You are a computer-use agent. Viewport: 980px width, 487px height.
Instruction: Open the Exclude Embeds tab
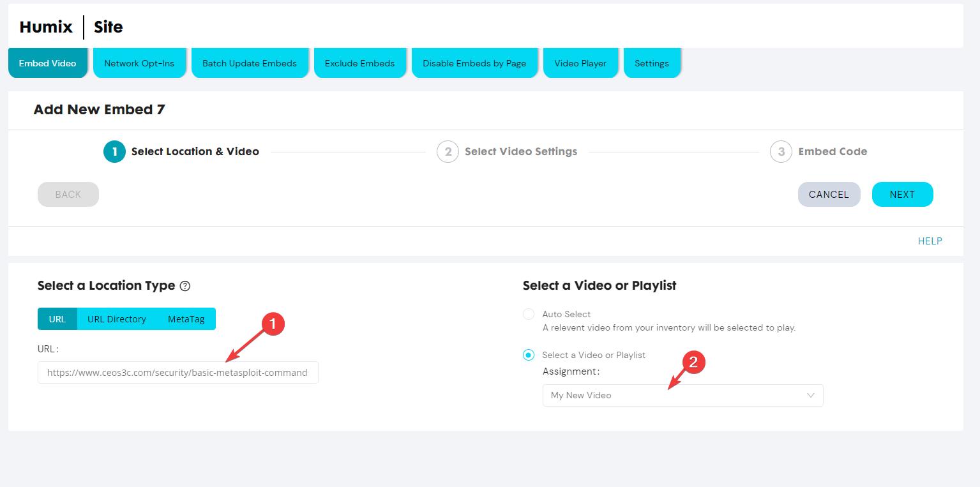pyautogui.click(x=359, y=63)
